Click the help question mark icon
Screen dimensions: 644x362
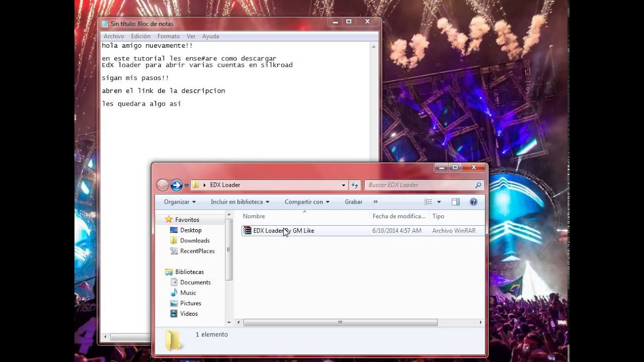[x=473, y=202]
